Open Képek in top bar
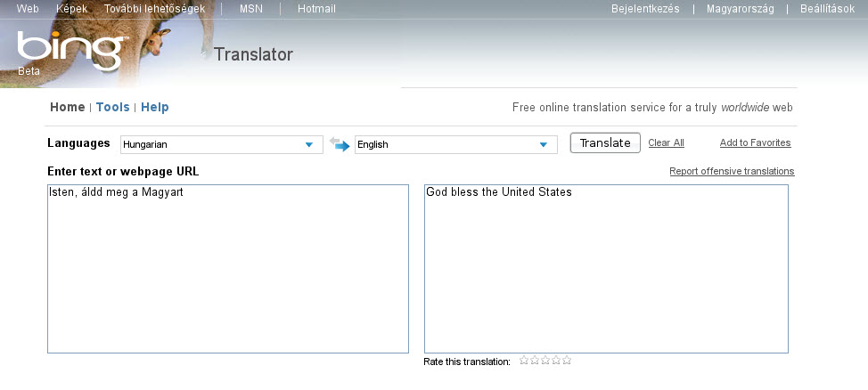Image resolution: width=868 pixels, height=390 pixels. [x=72, y=9]
